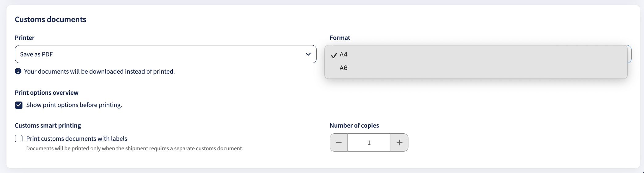Screen dimensions: 644x173
Task: Click the Print customs documents with labels text
Action: [77, 139]
